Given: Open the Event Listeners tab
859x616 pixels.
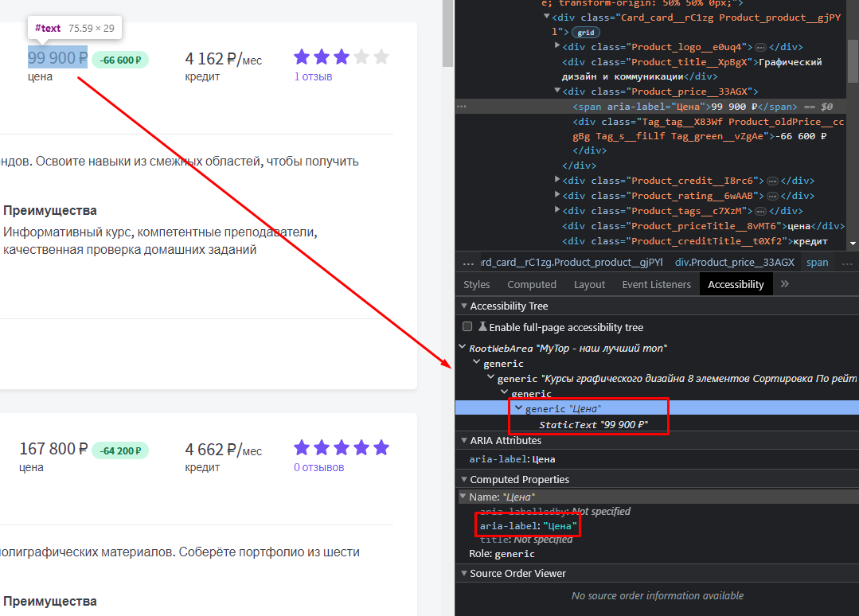Looking at the screenshot, I should (x=656, y=285).
